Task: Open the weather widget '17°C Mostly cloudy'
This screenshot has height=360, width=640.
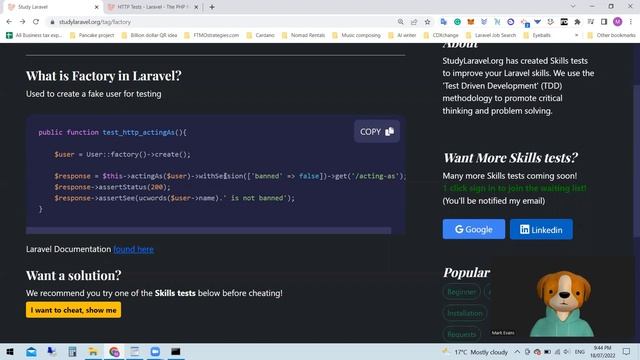Action: (475, 352)
